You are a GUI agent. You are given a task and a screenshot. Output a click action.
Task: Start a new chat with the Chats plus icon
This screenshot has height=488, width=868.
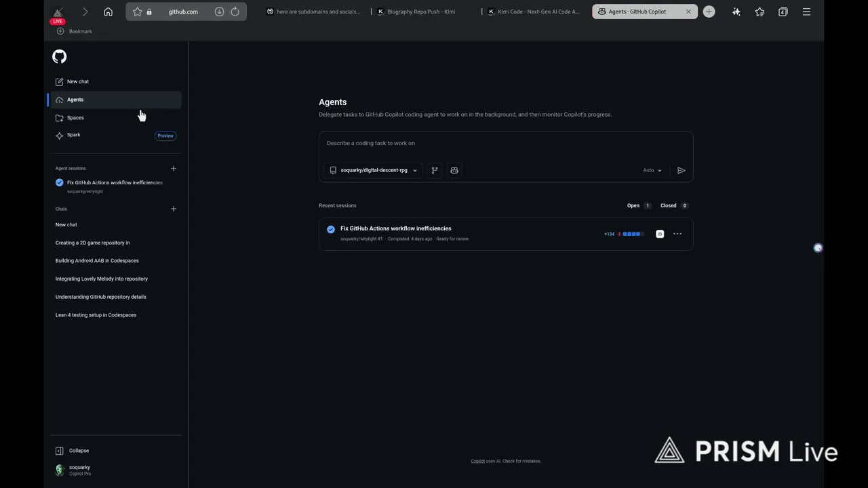click(174, 209)
